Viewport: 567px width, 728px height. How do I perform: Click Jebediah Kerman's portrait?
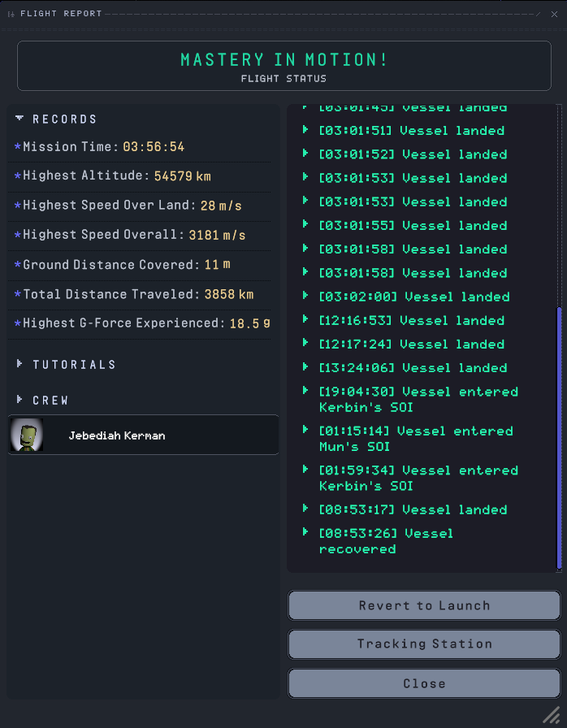tap(26, 435)
